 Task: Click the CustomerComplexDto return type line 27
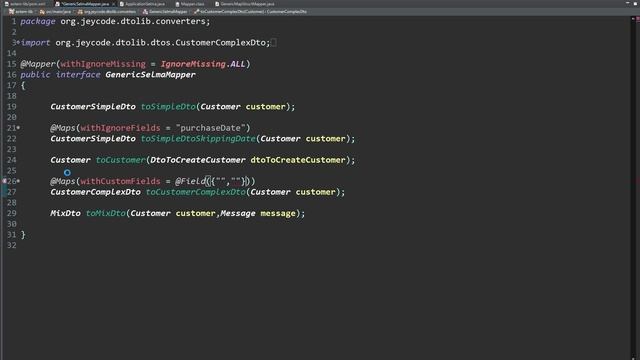pos(96,192)
